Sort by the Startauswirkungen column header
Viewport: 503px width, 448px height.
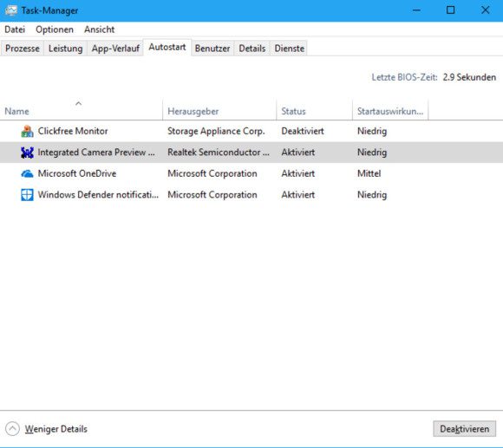(x=390, y=112)
